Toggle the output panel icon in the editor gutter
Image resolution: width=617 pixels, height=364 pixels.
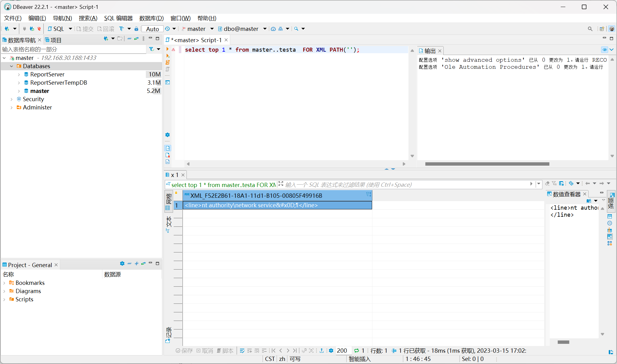pyautogui.click(x=168, y=148)
